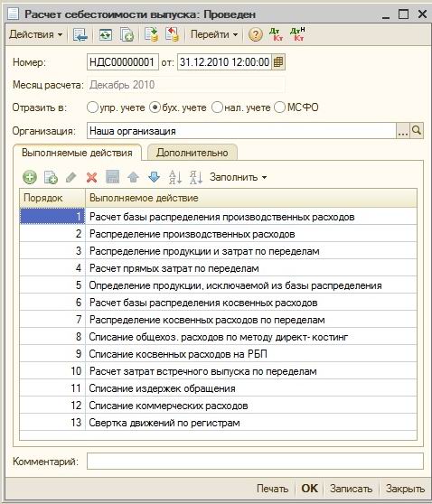
Task: Open the Действия dropdown menu
Action: tap(36, 34)
